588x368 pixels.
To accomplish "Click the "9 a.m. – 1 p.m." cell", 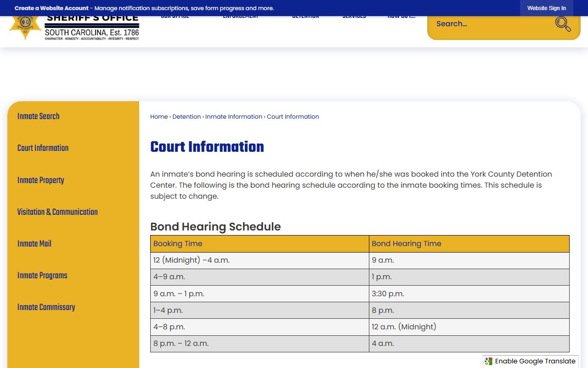I will [260, 293].
